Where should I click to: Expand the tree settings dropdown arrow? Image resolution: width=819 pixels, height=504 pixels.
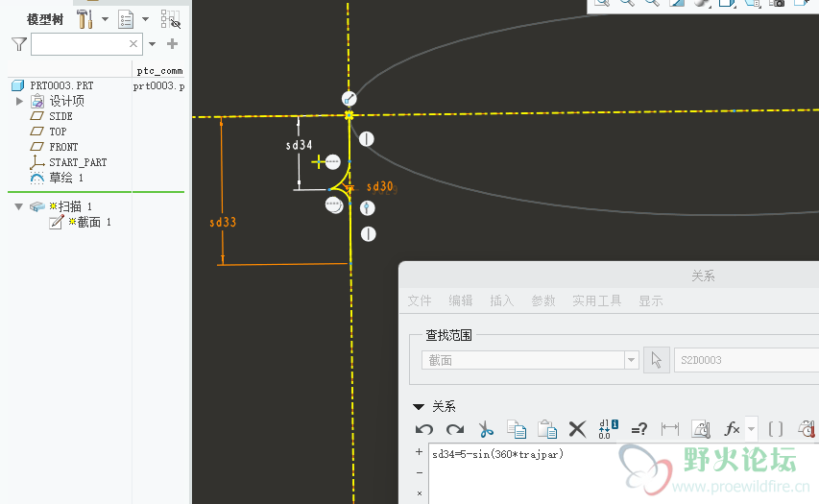pyautogui.click(x=105, y=19)
